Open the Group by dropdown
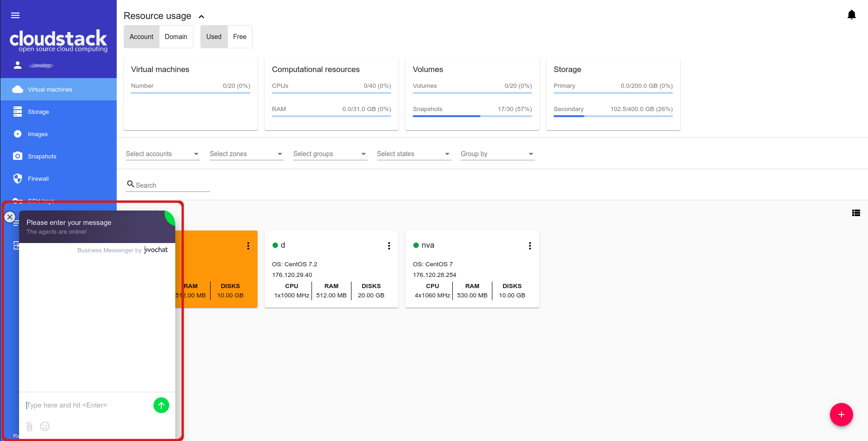The width and height of the screenshot is (868, 441). pos(497,154)
